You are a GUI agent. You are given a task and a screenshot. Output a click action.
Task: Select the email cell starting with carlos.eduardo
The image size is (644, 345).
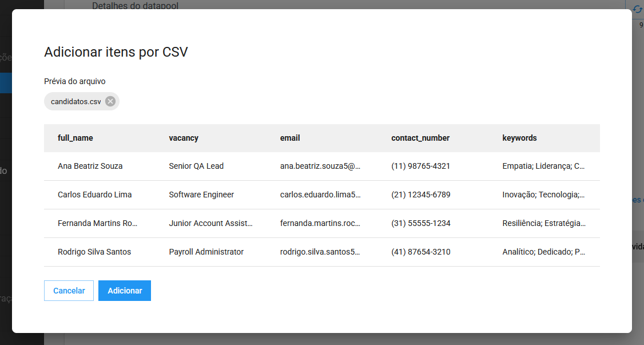pyautogui.click(x=320, y=195)
